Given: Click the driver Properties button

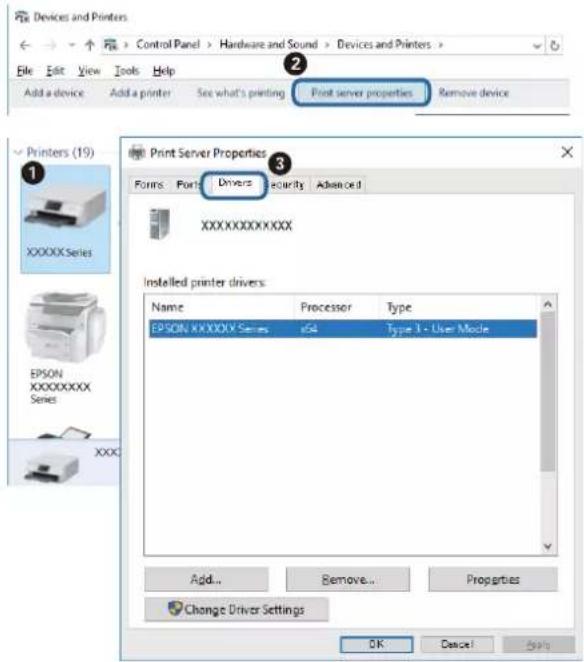Looking at the screenshot, I should pos(493,579).
